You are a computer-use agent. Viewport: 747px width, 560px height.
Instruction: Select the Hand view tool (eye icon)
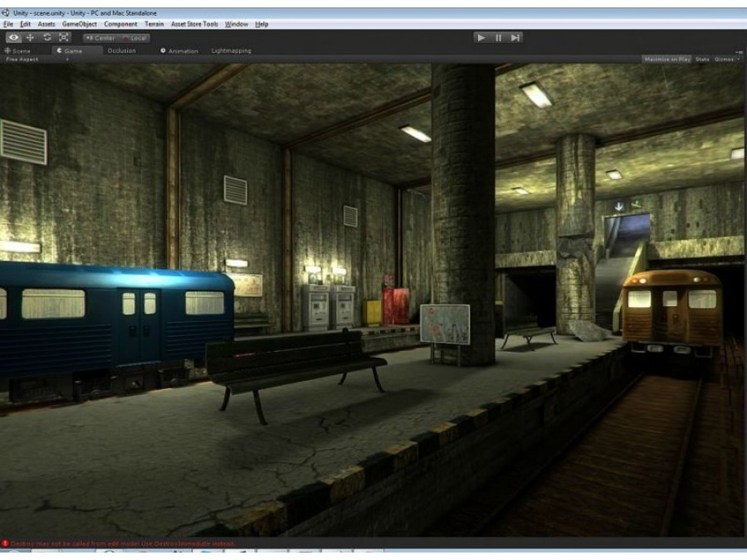[x=13, y=37]
